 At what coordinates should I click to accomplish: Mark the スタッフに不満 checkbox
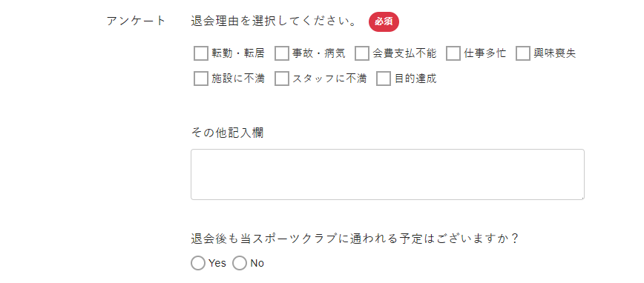(282, 79)
